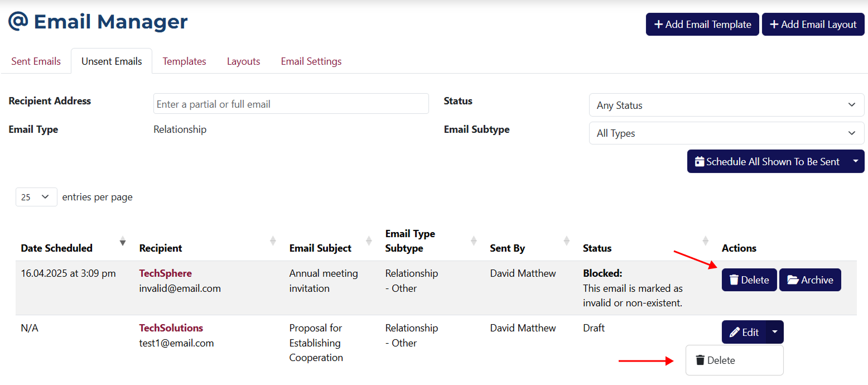Image resolution: width=868 pixels, height=385 pixels.
Task: Go to the Layouts tab
Action: coord(243,61)
